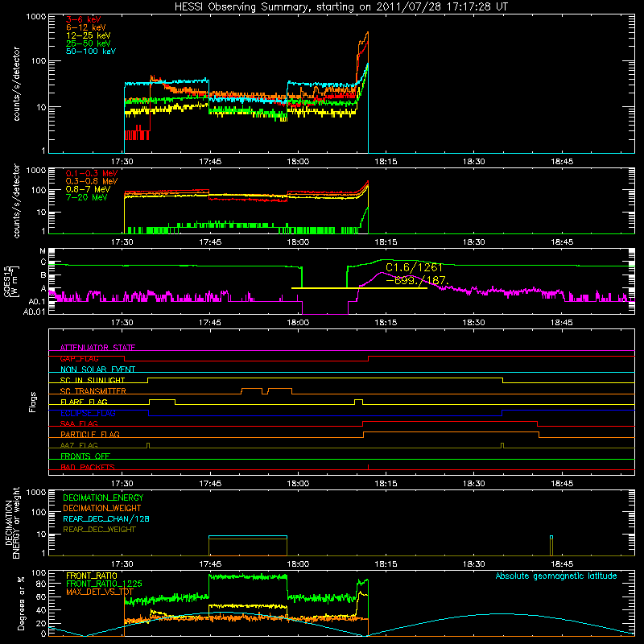Image resolution: width=644 pixels, height=644 pixels.
Task: Click the FLARE_FLAG label
Action: click(x=84, y=402)
